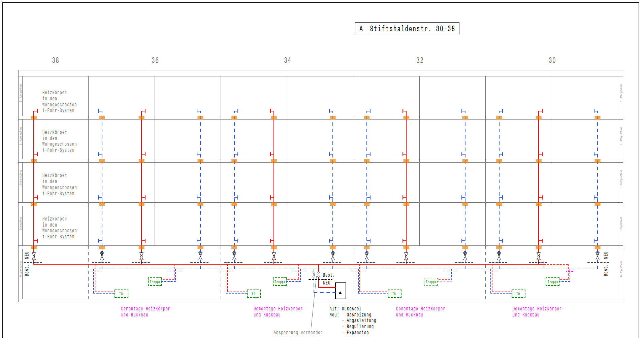Select building number 38 label

(56, 60)
